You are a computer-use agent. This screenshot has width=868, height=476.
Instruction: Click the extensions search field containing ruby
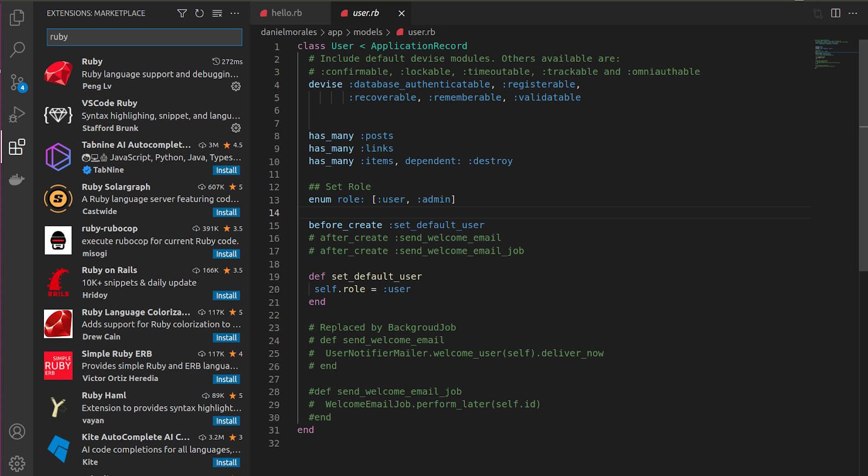[144, 37]
